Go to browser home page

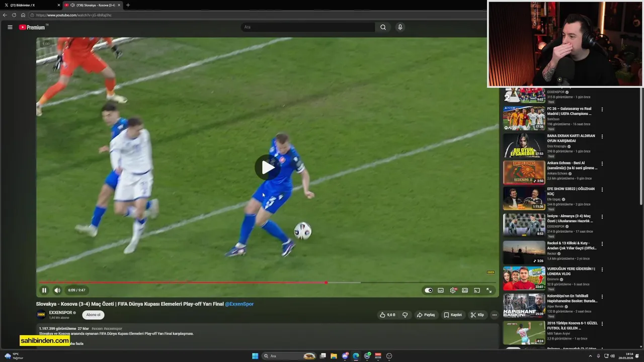23,15
